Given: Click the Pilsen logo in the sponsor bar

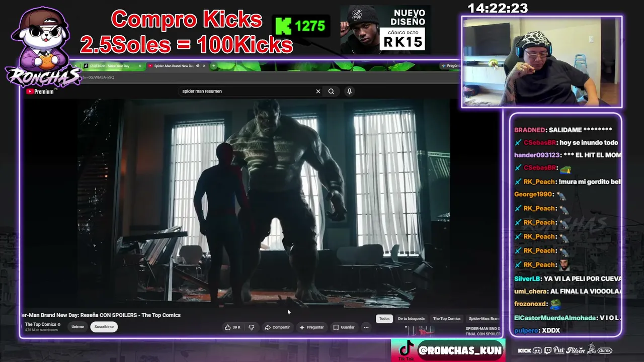Looking at the screenshot, I should [x=575, y=350].
